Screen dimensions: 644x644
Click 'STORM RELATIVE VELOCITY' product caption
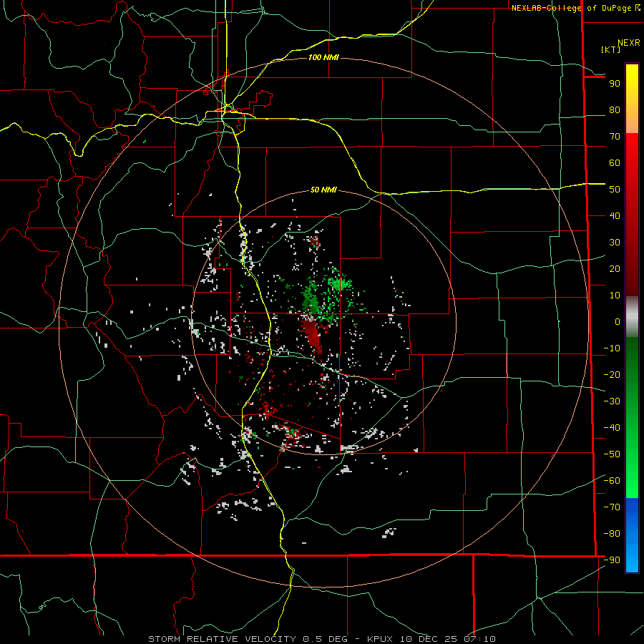(x=222, y=639)
